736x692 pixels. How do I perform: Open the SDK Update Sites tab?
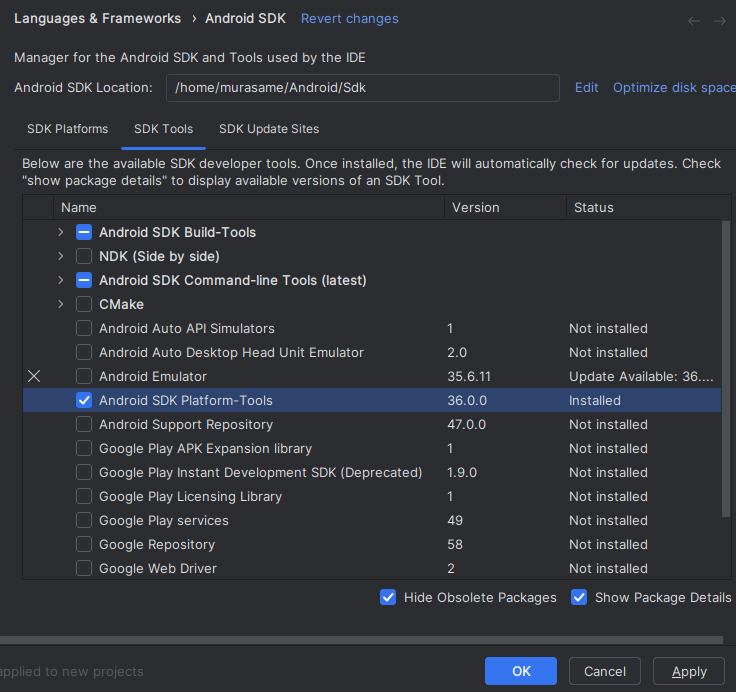click(269, 129)
